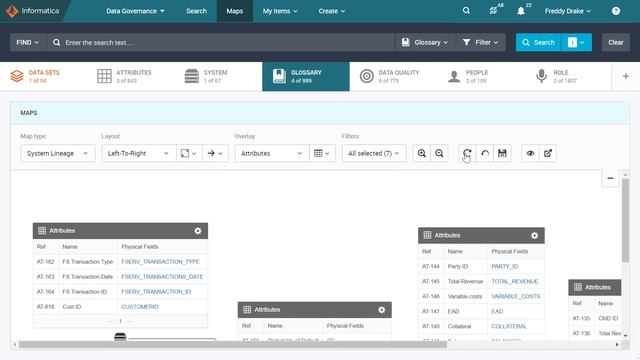640x360 pixels.
Task: Click the undo arrow icon
Action: [485, 153]
